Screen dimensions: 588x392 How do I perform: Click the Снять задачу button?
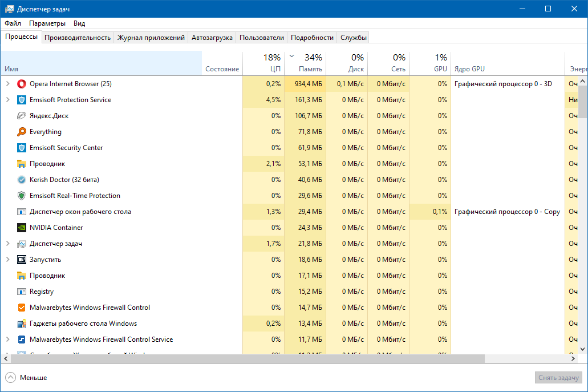(x=558, y=378)
